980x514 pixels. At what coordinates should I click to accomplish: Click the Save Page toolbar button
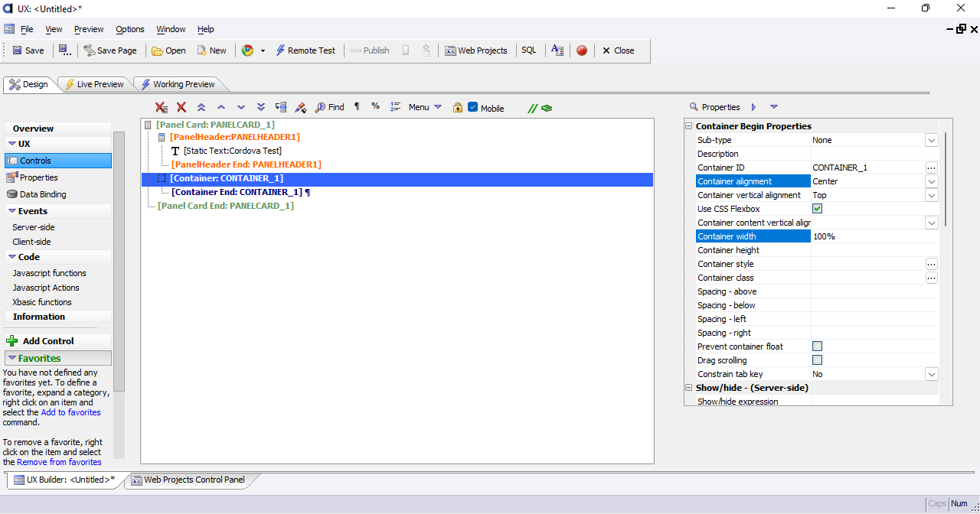(110, 50)
